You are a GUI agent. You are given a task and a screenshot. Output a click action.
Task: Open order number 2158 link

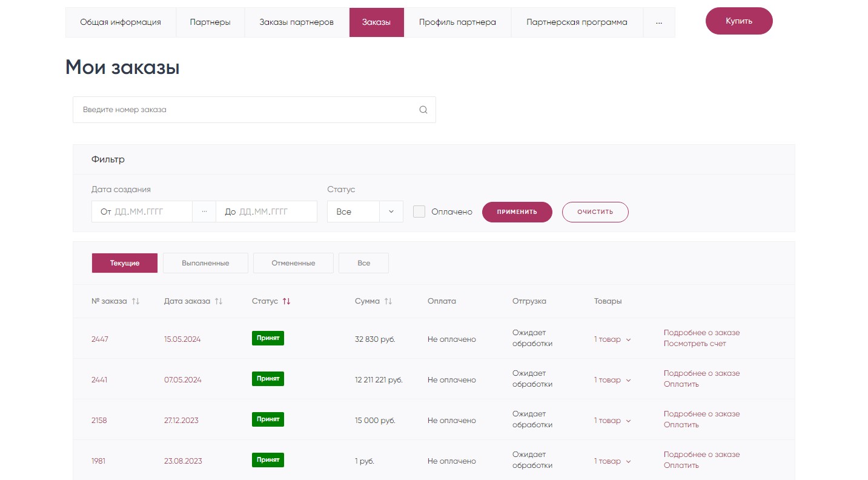[x=99, y=421]
